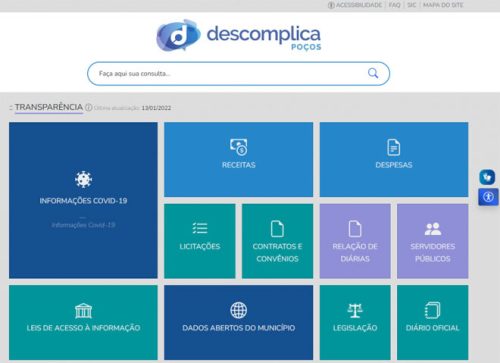Open Dados Abertos do Município label
Viewport: 500px width, 363px height.
pos(239,328)
